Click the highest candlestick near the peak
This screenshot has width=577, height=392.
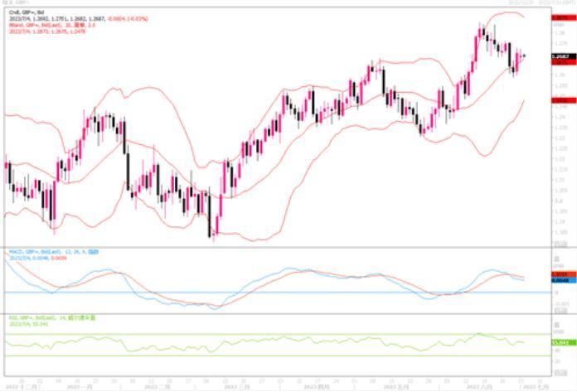(x=482, y=31)
